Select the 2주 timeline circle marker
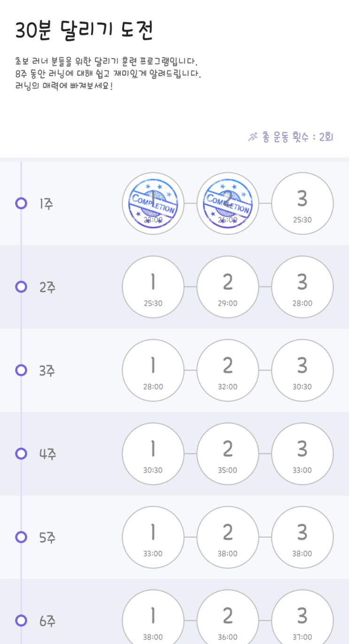This screenshot has width=349, height=644. (21, 287)
